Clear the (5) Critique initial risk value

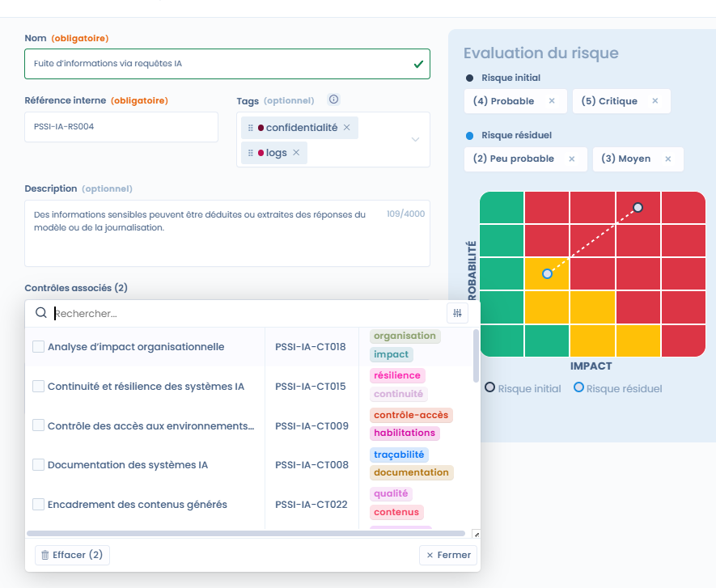tap(655, 101)
